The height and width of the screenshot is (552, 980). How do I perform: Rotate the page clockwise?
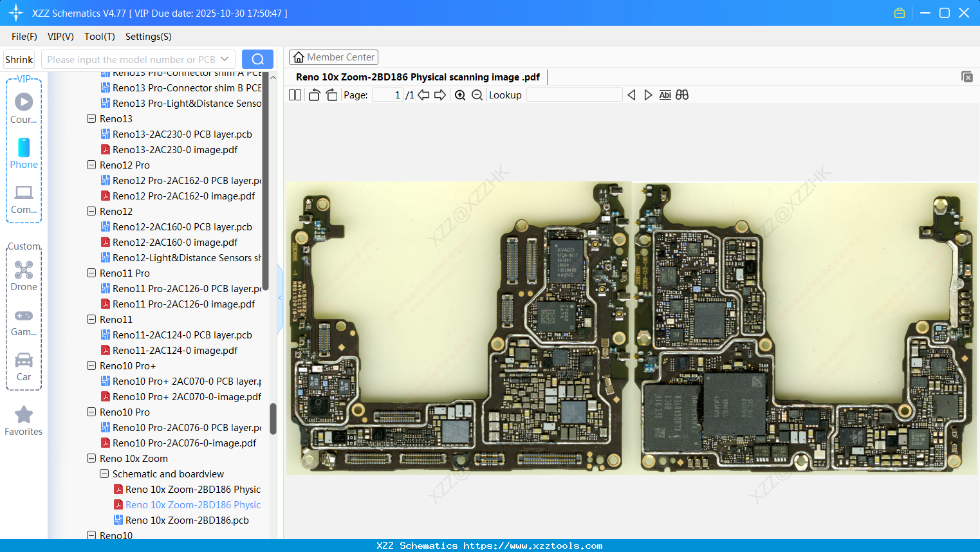(x=331, y=95)
